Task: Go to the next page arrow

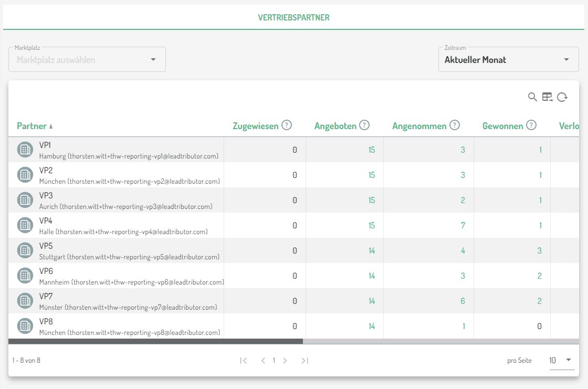Action: 285,361
